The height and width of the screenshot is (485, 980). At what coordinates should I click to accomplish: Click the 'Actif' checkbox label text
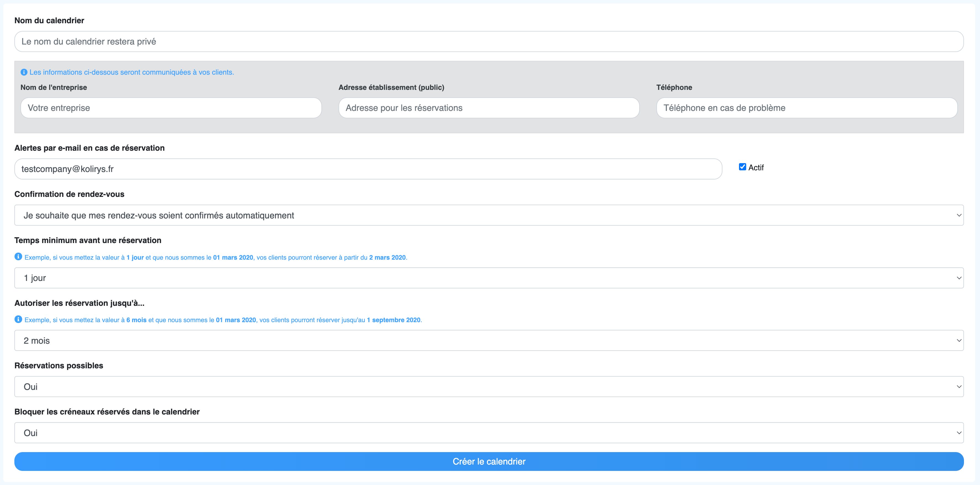[756, 168]
